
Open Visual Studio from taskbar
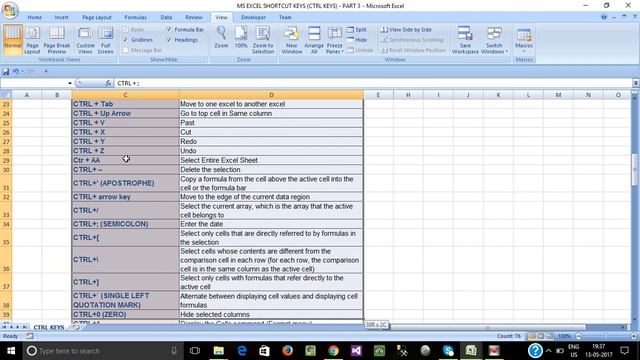click(x=356, y=351)
